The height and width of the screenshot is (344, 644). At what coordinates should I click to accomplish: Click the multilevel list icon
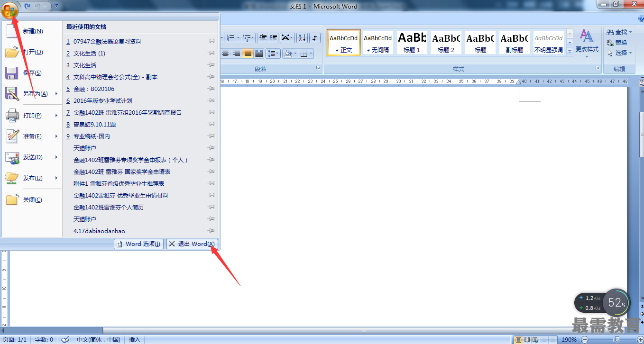(247, 37)
